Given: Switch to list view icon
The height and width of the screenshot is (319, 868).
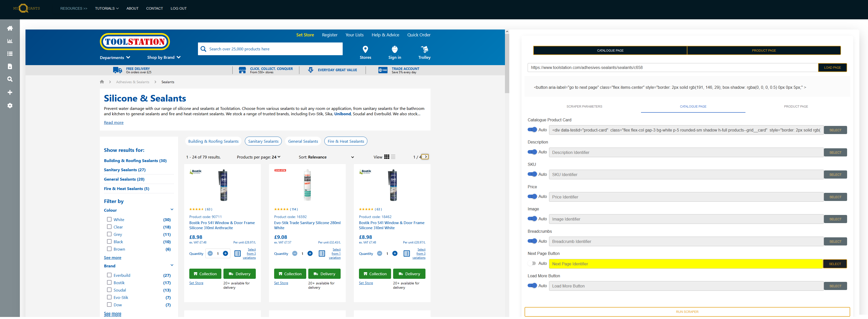Looking at the screenshot, I should point(393,157).
